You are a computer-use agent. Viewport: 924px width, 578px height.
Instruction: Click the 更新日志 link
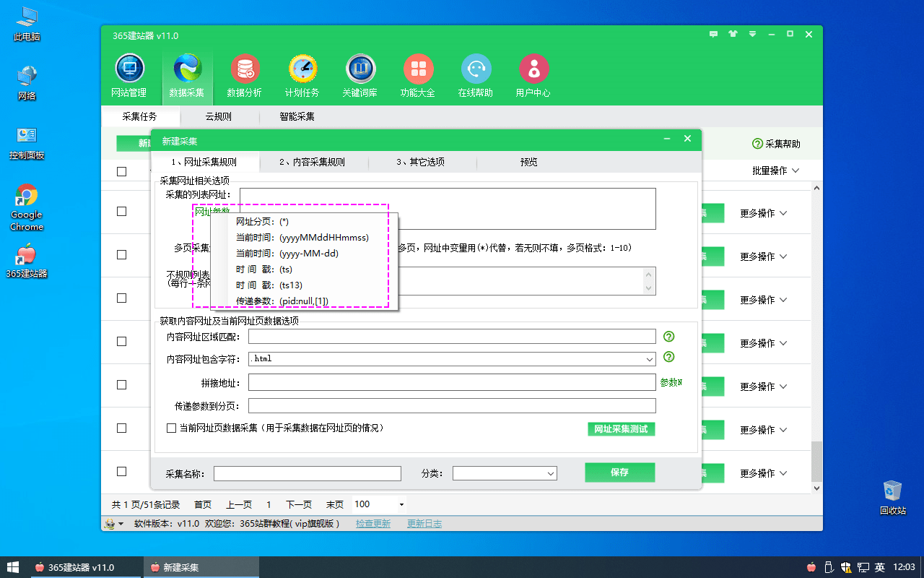coord(424,524)
